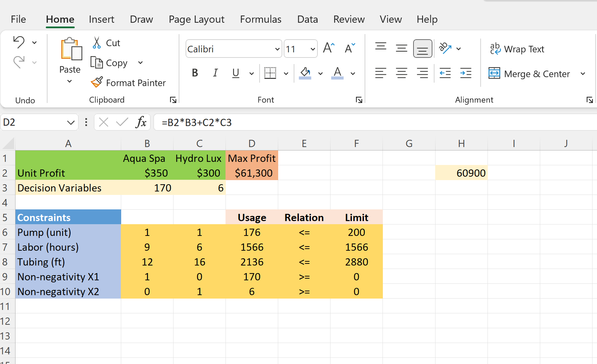Undo the last action

coord(20,42)
